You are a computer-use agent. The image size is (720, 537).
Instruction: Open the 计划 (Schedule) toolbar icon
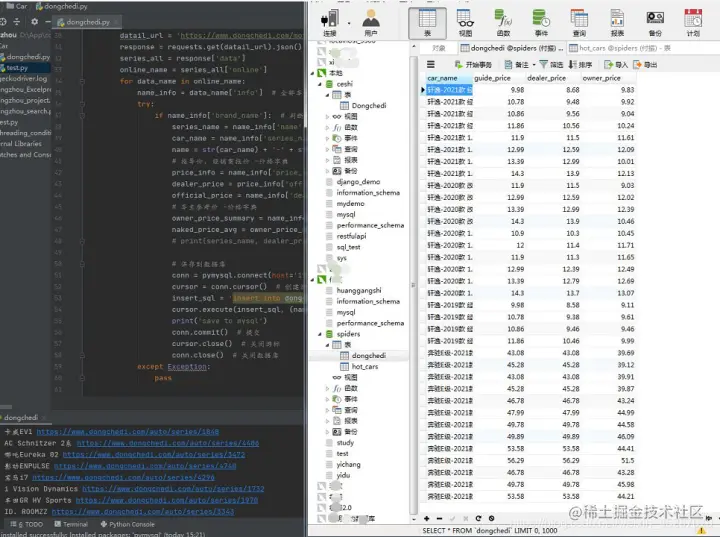tap(693, 23)
